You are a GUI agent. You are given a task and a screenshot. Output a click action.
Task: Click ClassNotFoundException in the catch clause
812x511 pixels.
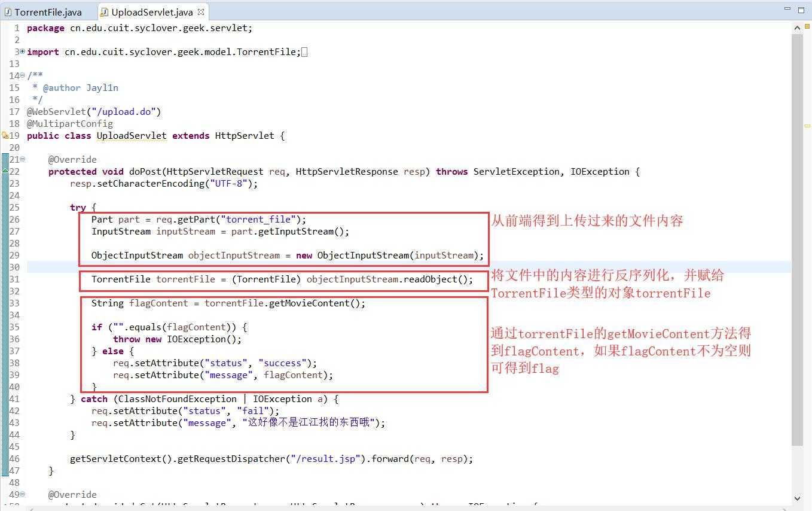tap(178, 399)
